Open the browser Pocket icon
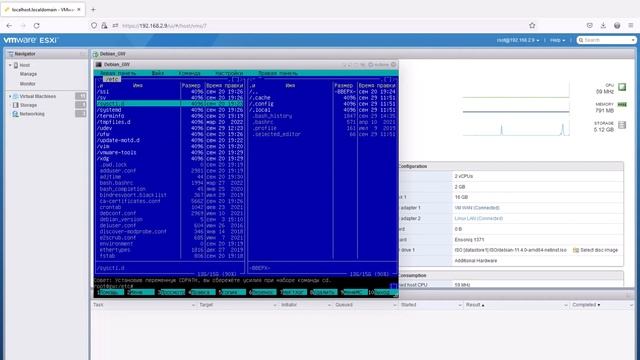640x360 pixels. coord(590,25)
